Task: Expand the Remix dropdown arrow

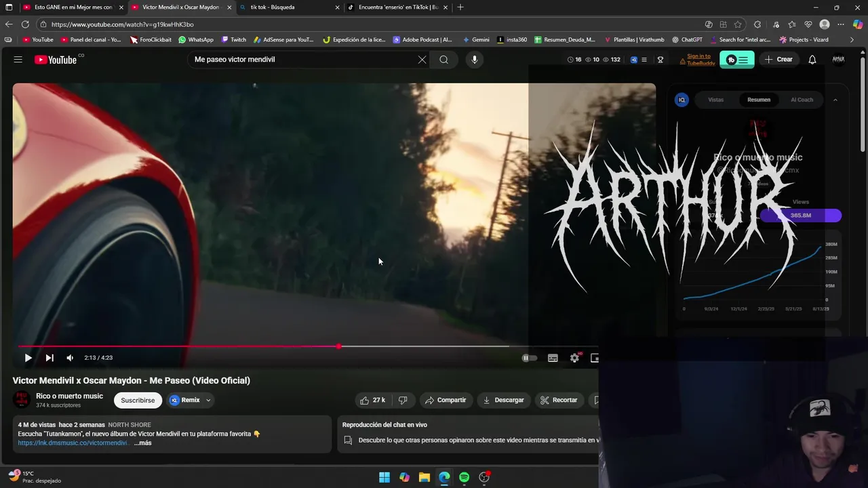Action: tap(208, 400)
